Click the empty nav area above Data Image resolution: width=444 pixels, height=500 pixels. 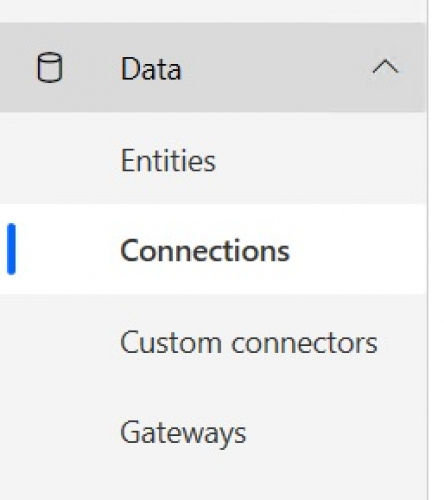pyautogui.click(x=213, y=11)
